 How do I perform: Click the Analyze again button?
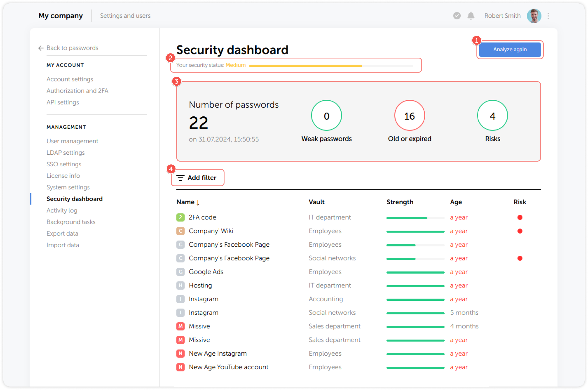pos(510,50)
